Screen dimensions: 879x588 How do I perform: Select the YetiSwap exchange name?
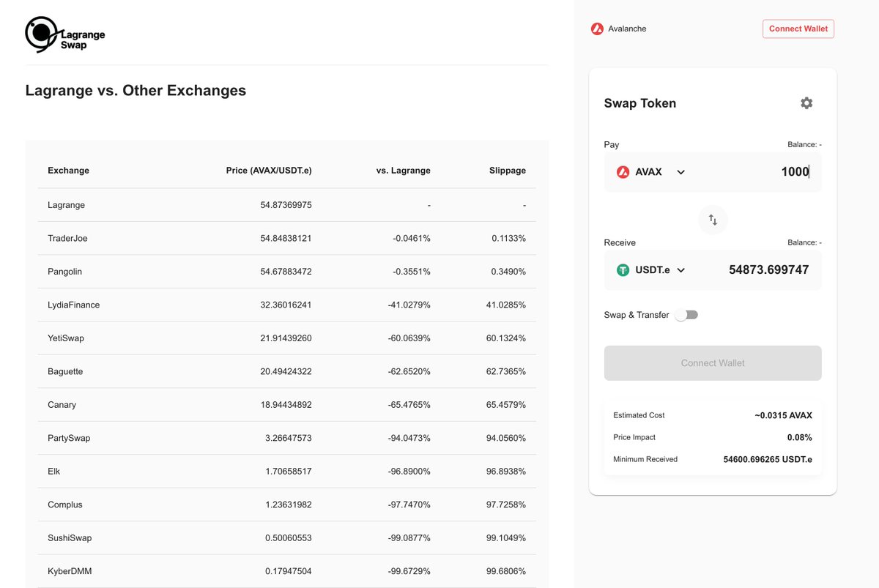tap(66, 338)
